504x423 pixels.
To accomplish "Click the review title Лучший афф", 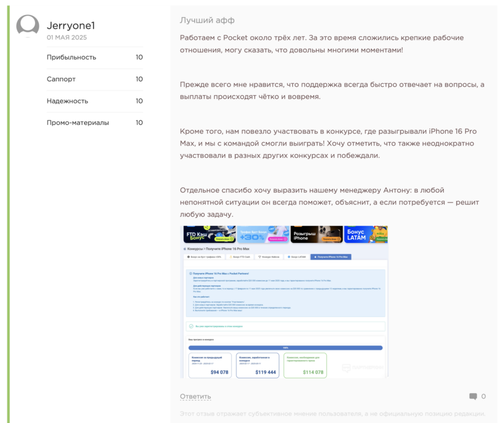I will tap(207, 20).
